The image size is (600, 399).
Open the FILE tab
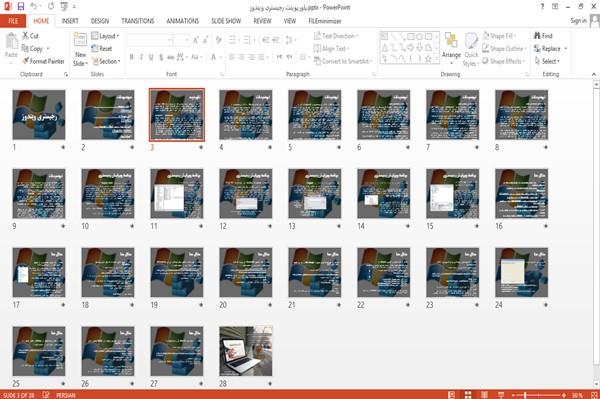pos(13,21)
